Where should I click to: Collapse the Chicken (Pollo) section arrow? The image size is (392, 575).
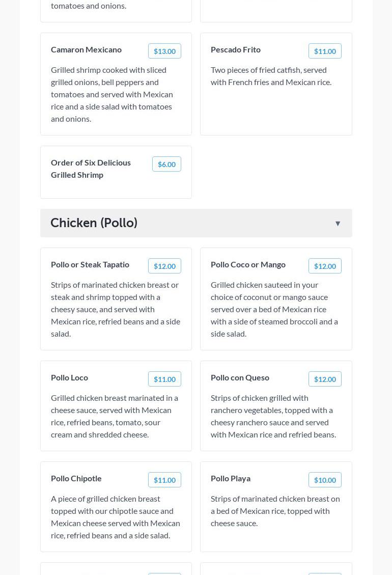coord(338,224)
